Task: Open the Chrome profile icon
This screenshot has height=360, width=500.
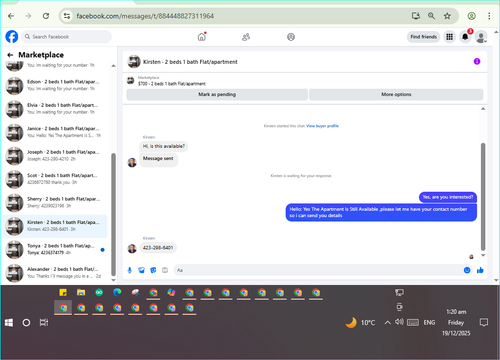Action: (471, 16)
